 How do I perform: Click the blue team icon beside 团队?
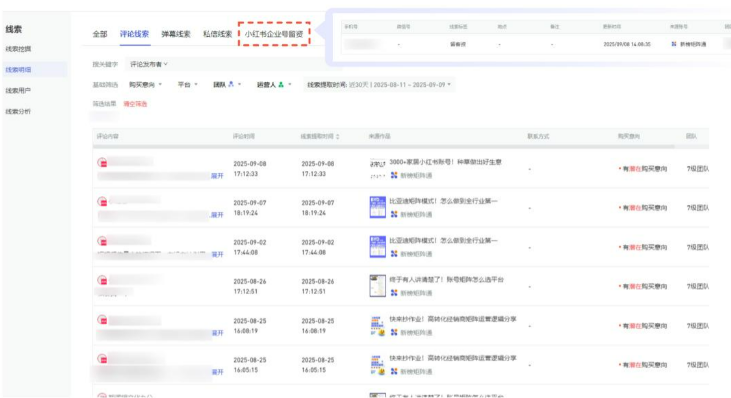[231, 84]
